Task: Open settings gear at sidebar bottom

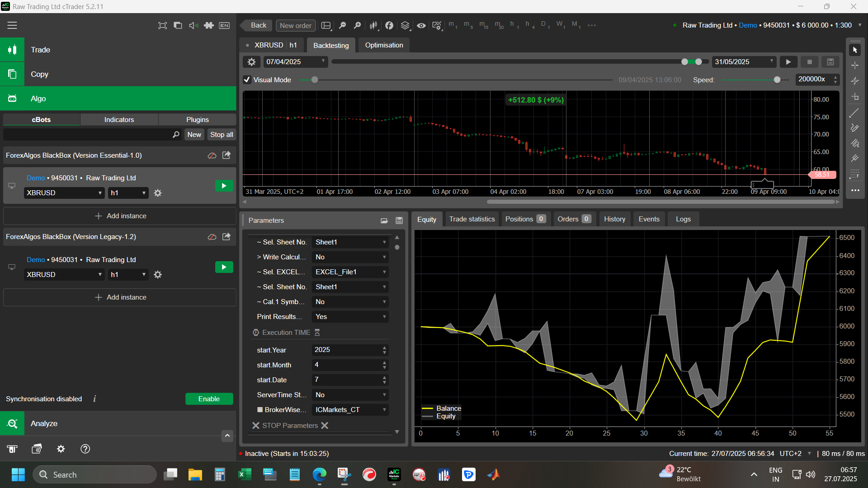Action: tap(61, 449)
